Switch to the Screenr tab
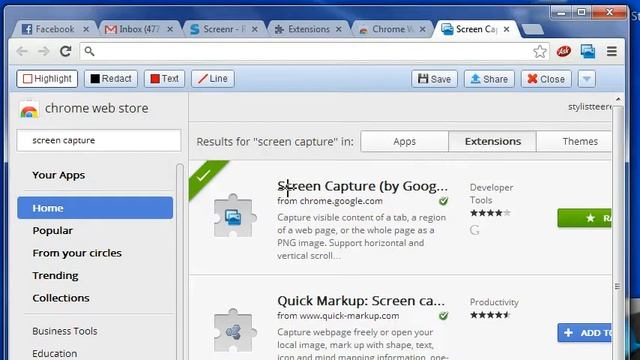The image size is (640, 360). (224, 29)
